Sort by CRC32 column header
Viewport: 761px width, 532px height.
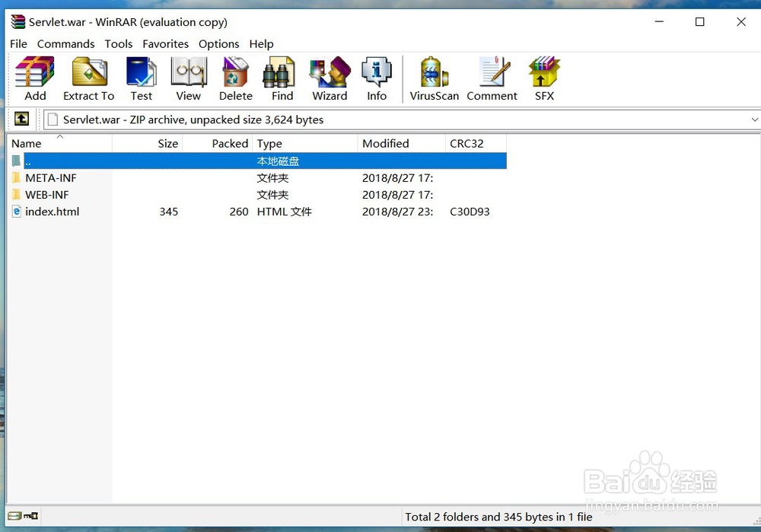coord(476,143)
